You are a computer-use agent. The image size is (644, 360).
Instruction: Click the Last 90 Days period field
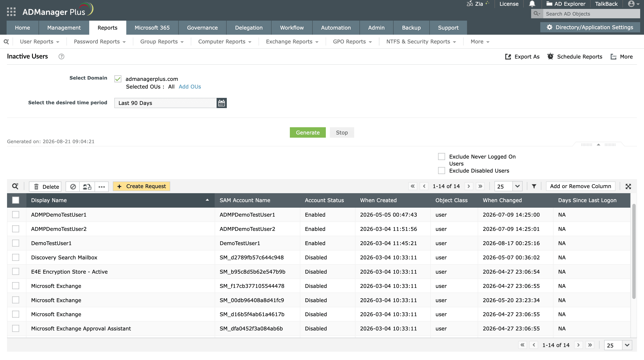pyautogui.click(x=165, y=103)
